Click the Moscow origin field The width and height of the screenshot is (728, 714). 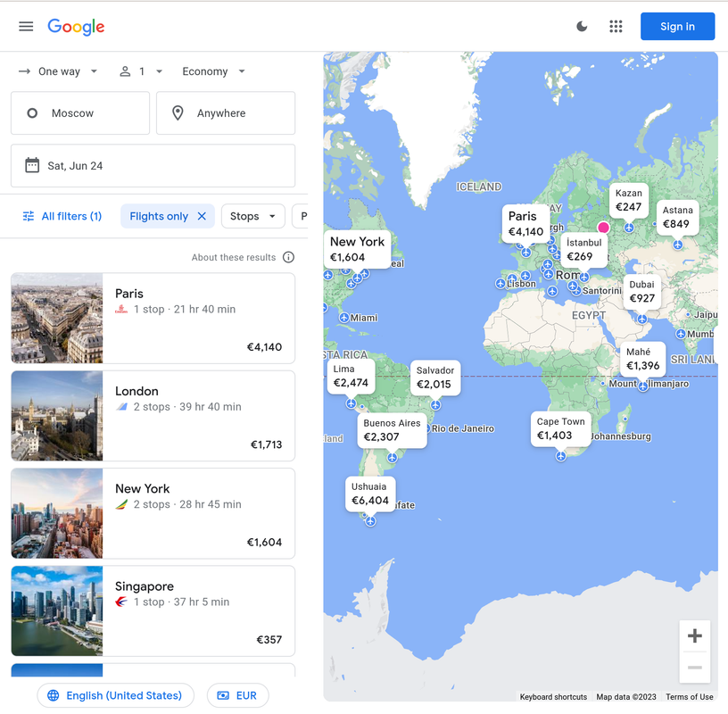tap(80, 112)
